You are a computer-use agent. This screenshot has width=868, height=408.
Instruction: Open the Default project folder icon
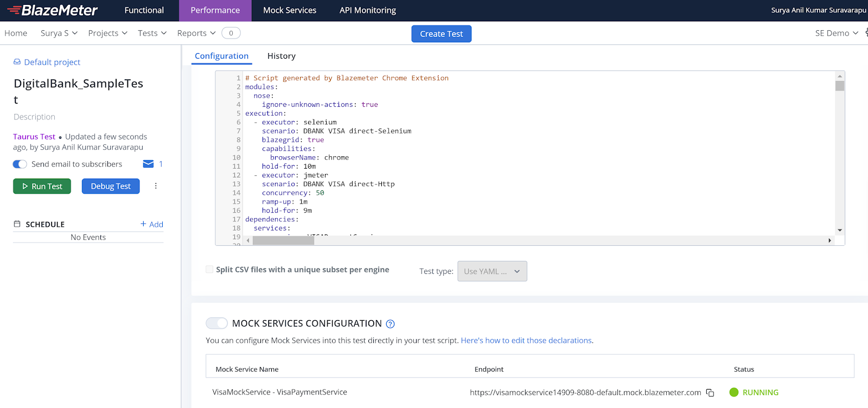(17, 62)
